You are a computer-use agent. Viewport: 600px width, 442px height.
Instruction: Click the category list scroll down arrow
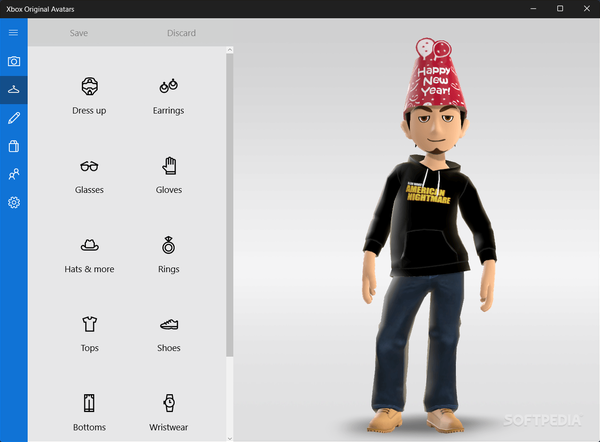pos(230,439)
